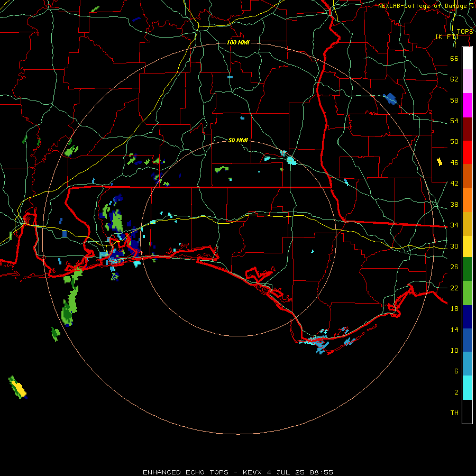Click the TH threshold label on legend
Viewport: 476px width, 476px height.
pos(454,413)
